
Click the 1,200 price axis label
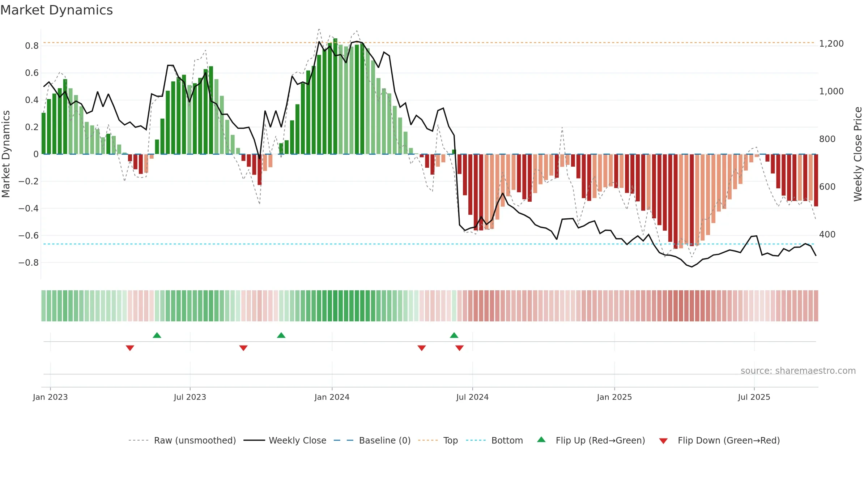tap(831, 43)
